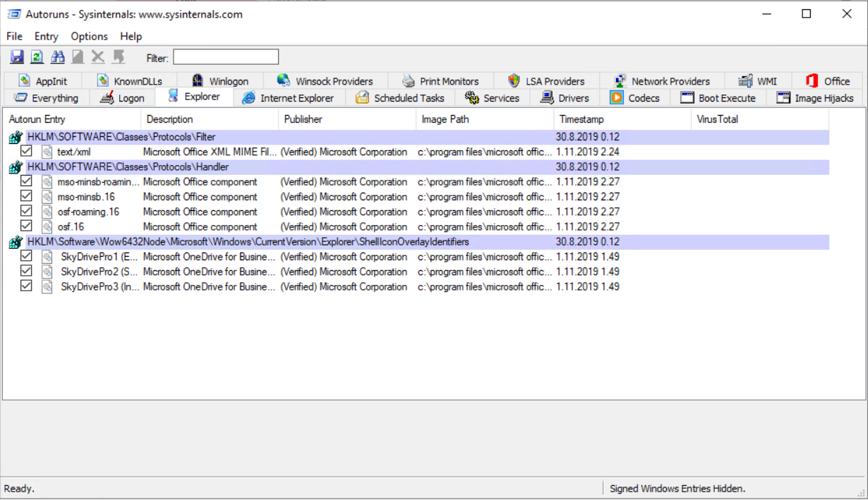Switch to the AppInit tab

pos(43,81)
